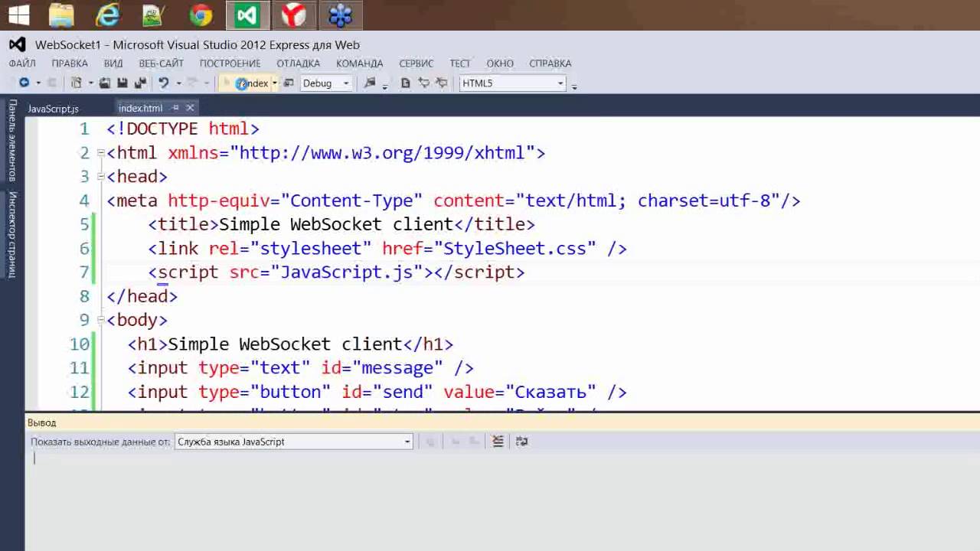Open the СПРАВКА menu
This screenshot has height=551, width=980.
click(550, 64)
